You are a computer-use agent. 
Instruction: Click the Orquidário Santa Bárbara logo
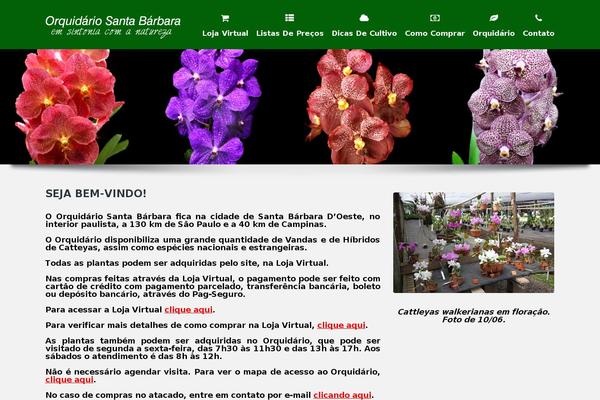tap(113, 26)
